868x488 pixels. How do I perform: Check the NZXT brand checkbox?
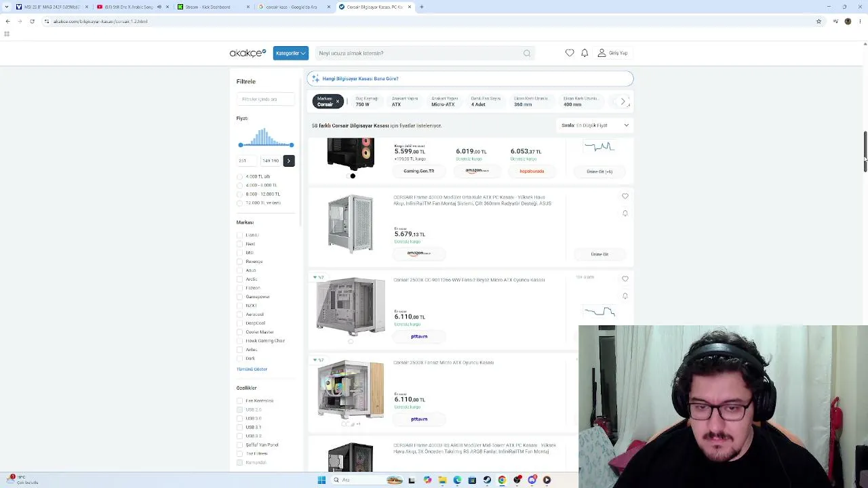pos(239,306)
